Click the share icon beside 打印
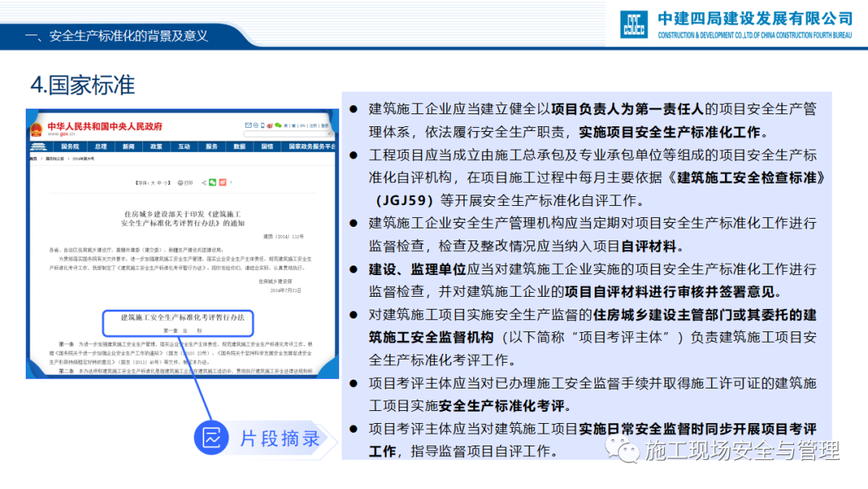The image size is (868, 489). tap(203, 183)
